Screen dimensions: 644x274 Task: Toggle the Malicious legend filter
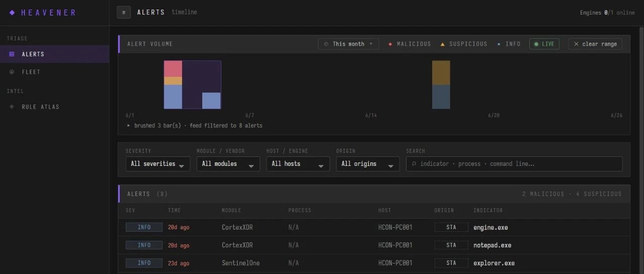point(410,44)
